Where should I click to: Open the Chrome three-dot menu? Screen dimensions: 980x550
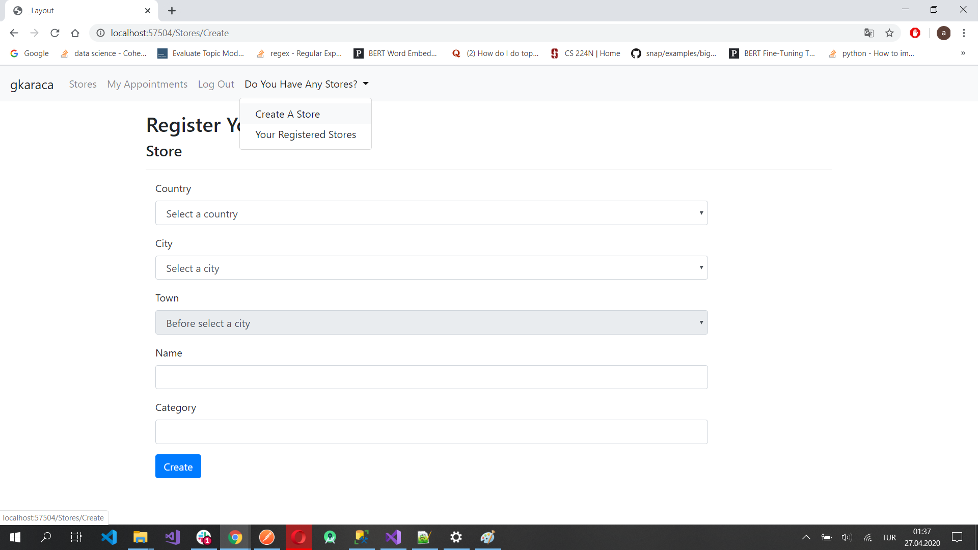pyautogui.click(x=964, y=33)
